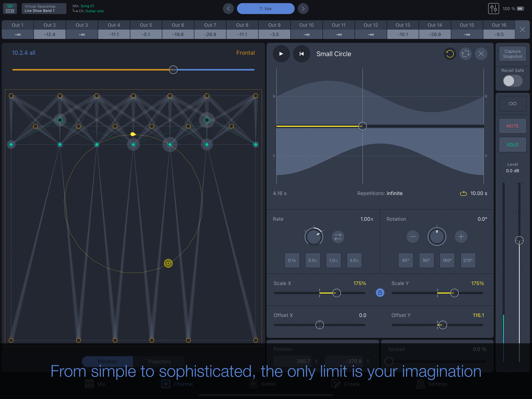532x399 pixels.
Task: Switch to the Position tab
Action: (x=107, y=361)
